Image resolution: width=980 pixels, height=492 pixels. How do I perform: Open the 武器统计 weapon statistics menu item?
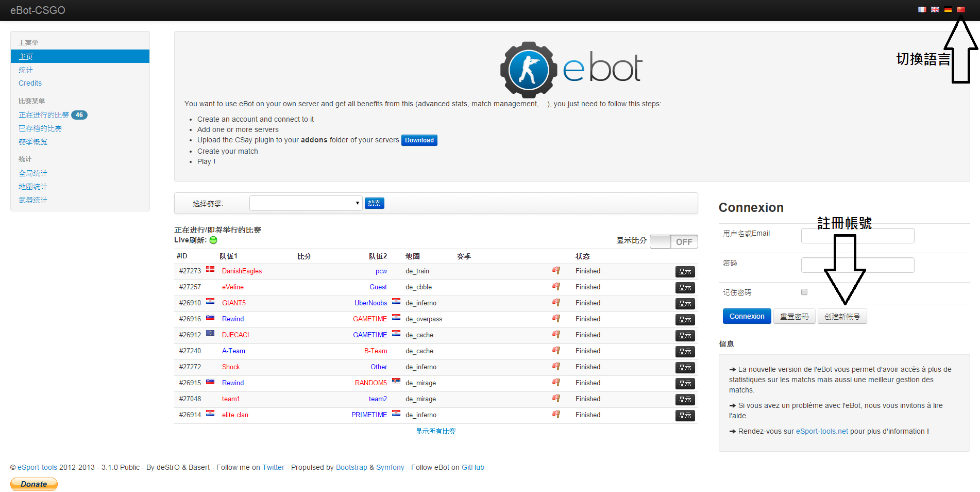(x=33, y=200)
